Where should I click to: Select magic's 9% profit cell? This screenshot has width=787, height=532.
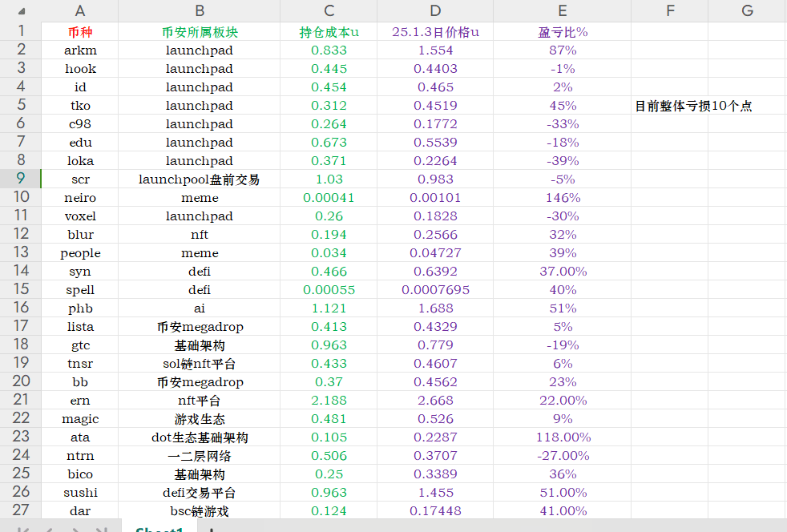tap(562, 418)
